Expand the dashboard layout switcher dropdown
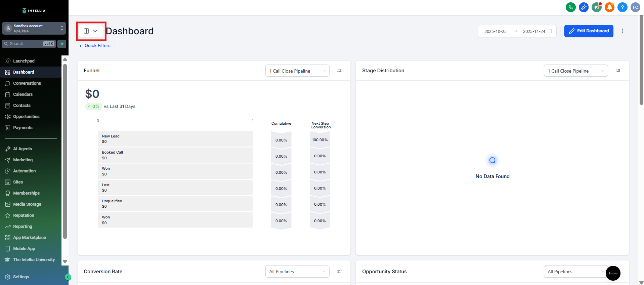Screen dimensions: 644x285 point(91,31)
